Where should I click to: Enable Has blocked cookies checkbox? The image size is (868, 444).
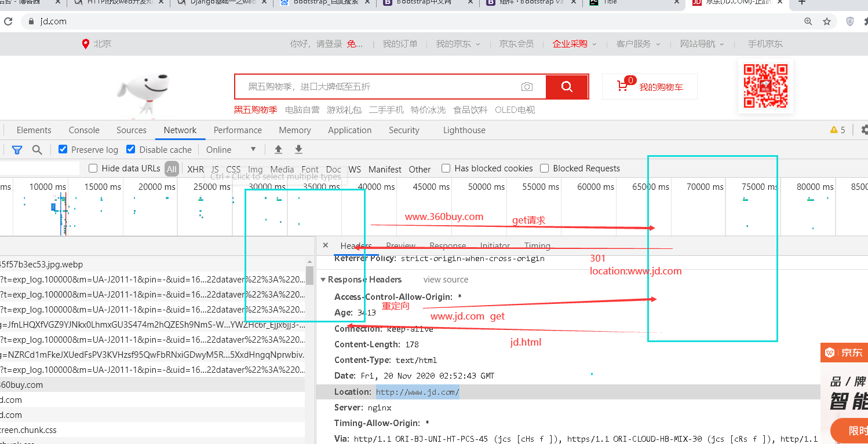pyautogui.click(x=446, y=168)
